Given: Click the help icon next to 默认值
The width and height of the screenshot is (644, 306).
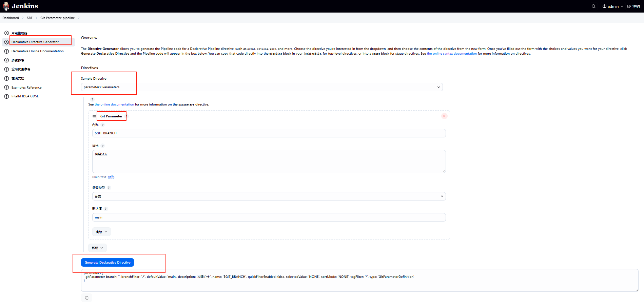Looking at the screenshot, I should 106,209.
